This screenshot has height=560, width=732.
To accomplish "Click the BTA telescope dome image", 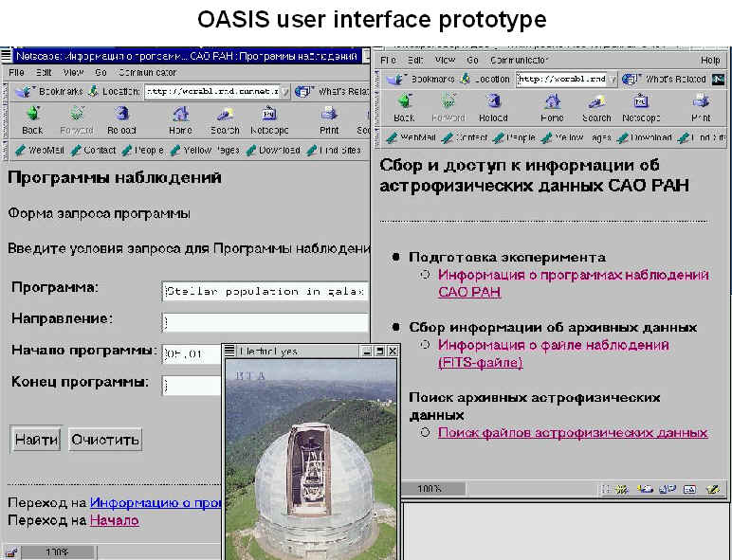I will 311,459.
